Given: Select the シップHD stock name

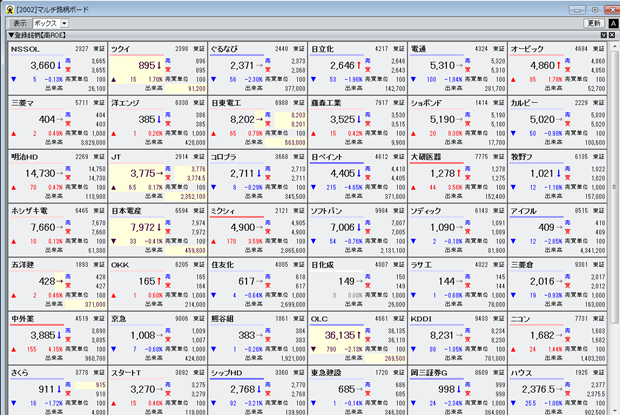Looking at the screenshot, I should [227, 373].
